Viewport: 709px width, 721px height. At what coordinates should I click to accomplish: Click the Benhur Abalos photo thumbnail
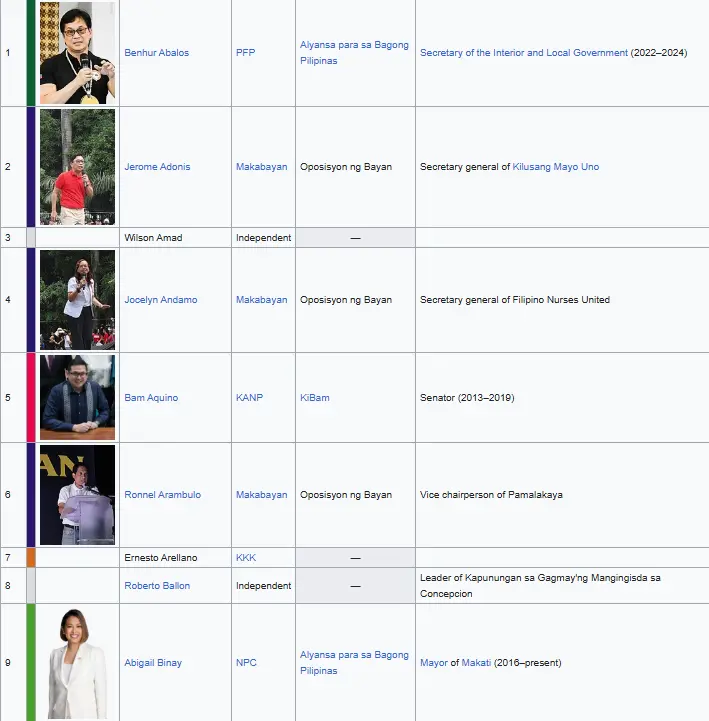(x=77, y=52)
